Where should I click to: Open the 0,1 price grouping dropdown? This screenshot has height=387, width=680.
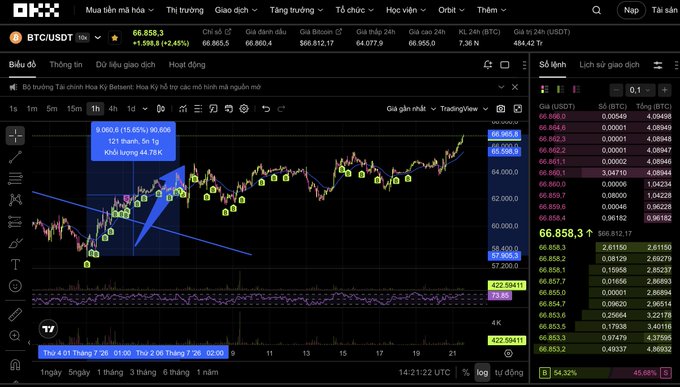640,90
